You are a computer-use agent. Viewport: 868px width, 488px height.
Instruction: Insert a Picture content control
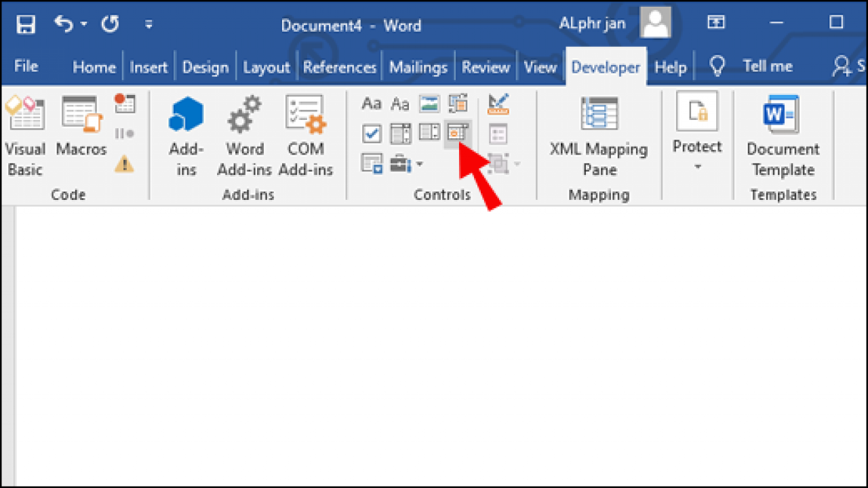[429, 103]
